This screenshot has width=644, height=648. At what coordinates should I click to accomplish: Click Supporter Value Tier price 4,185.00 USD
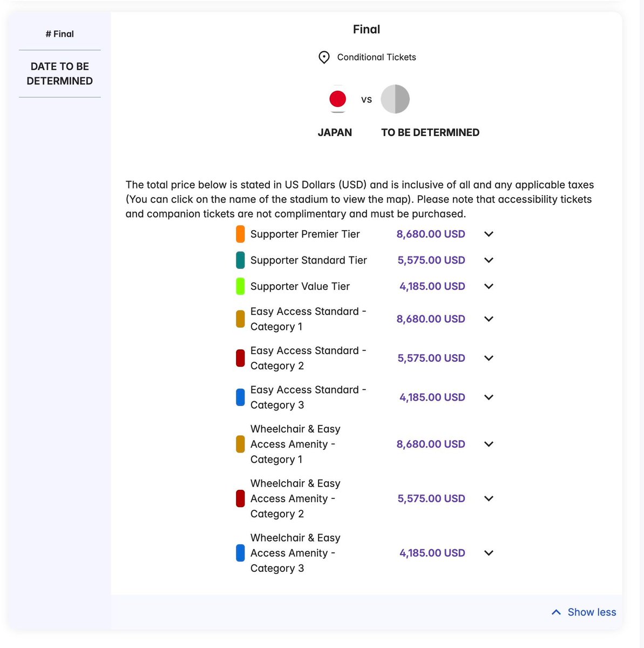click(x=432, y=286)
